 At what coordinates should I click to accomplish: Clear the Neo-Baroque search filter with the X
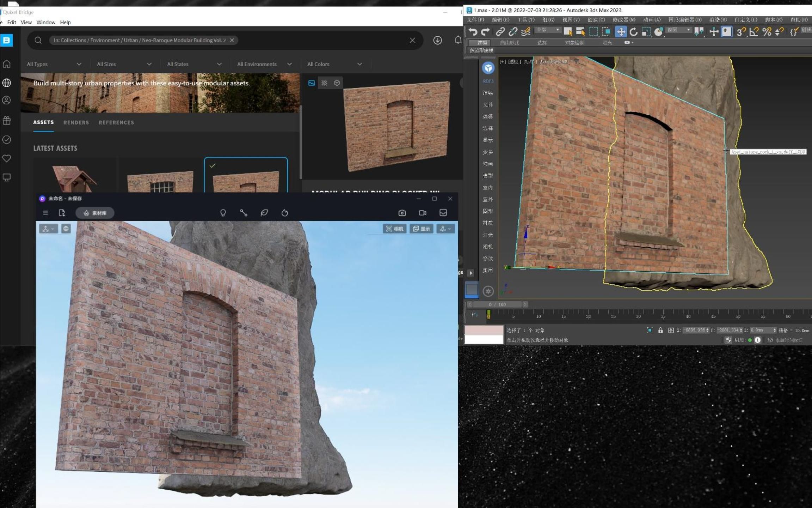point(232,40)
